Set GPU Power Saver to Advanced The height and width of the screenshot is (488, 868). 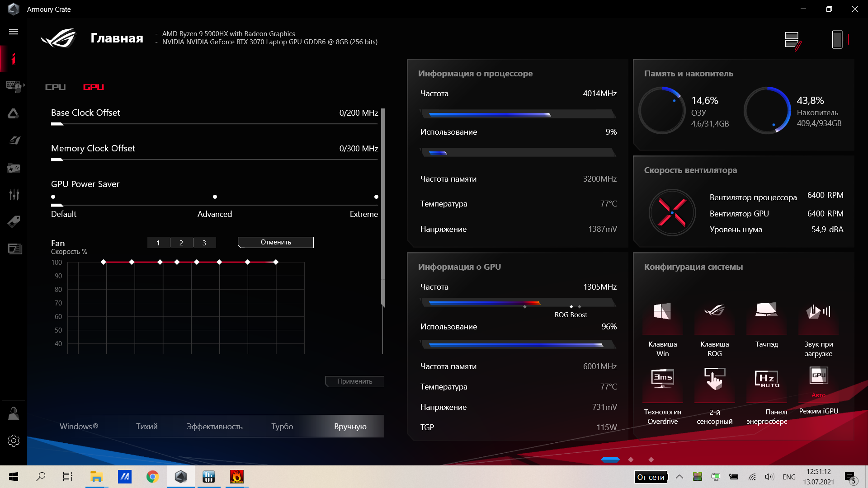pyautogui.click(x=215, y=197)
